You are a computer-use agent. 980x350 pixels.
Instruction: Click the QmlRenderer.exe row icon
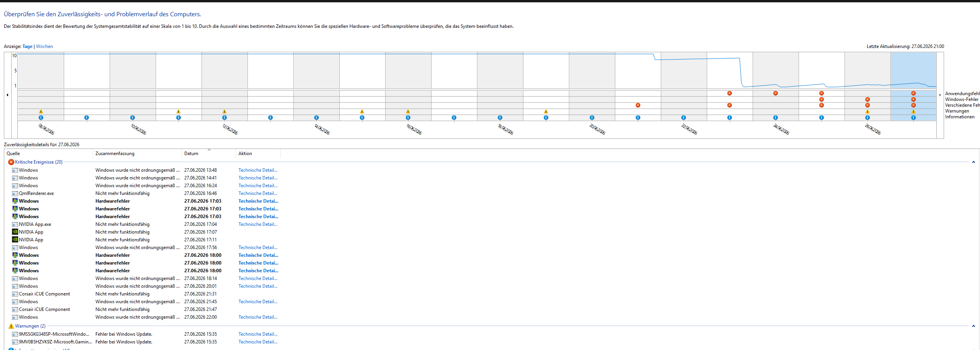(x=15, y=193)
